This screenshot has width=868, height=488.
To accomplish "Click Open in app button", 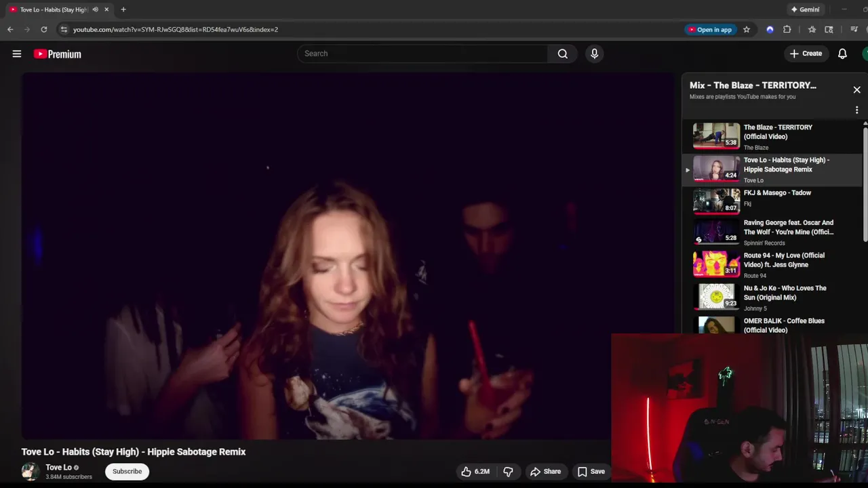I will [x=710, y=30].
